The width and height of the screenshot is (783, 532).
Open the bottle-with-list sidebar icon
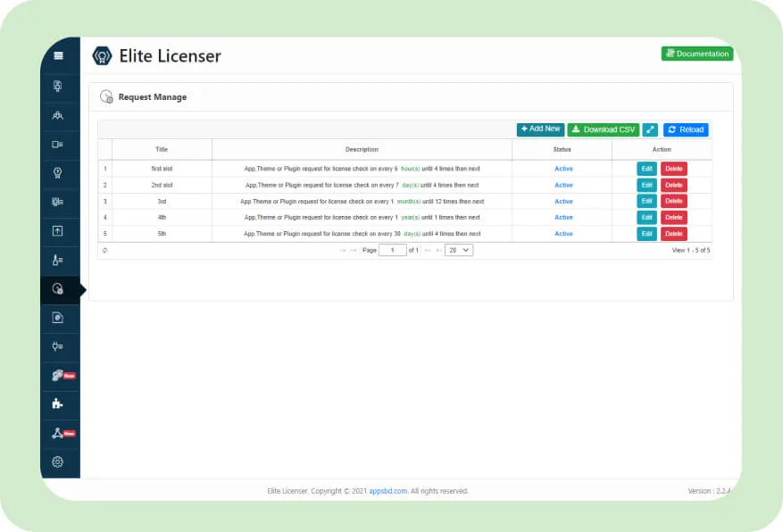point(58,260)
